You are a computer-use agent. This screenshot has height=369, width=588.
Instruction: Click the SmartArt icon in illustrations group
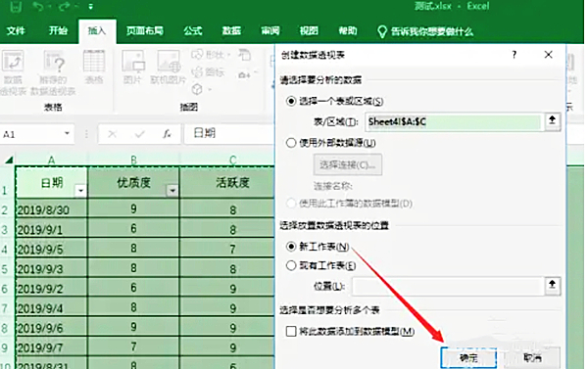click(244, 55)
